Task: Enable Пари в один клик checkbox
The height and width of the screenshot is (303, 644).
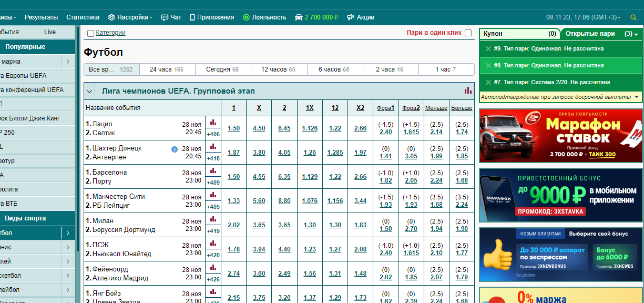Action: (468, 33)
